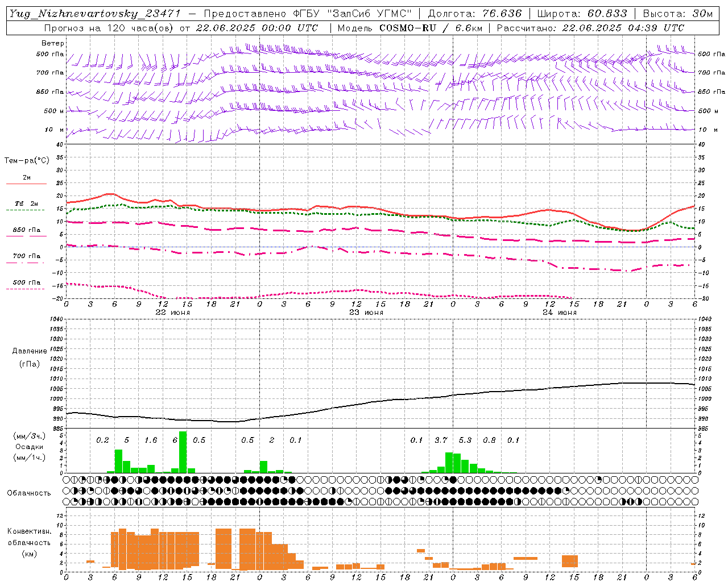Click the Давление pressure panel label
The image size is (728, 582).
click(30, 351)
